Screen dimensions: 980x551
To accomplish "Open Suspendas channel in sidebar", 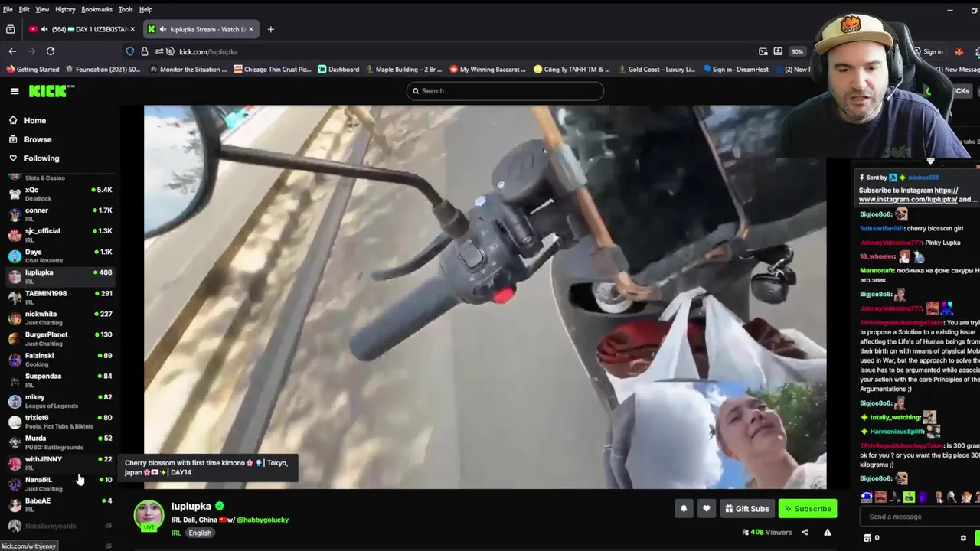I will pyautogui.click(x=61, y=380).
